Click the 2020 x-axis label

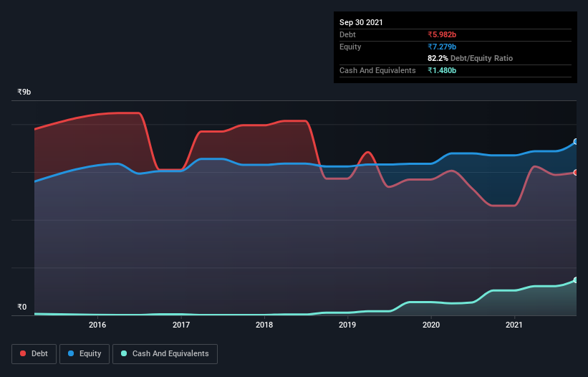tap(431, 325)
